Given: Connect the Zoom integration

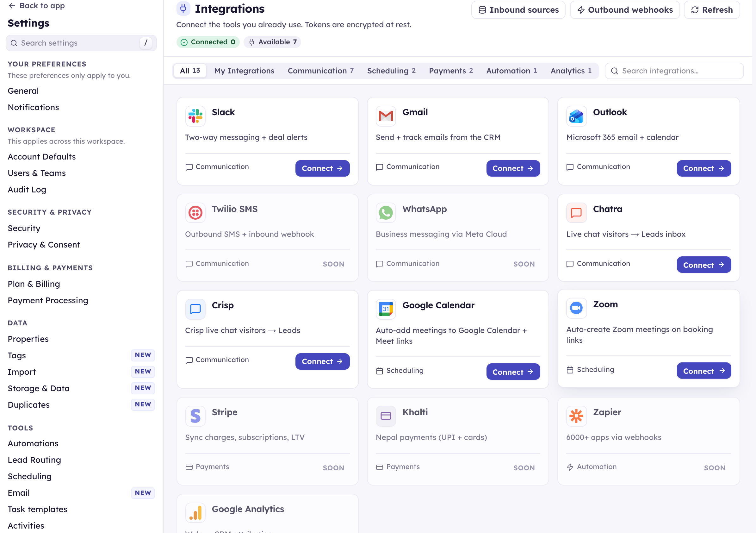Looking at the screenshot, I should 703,371.
